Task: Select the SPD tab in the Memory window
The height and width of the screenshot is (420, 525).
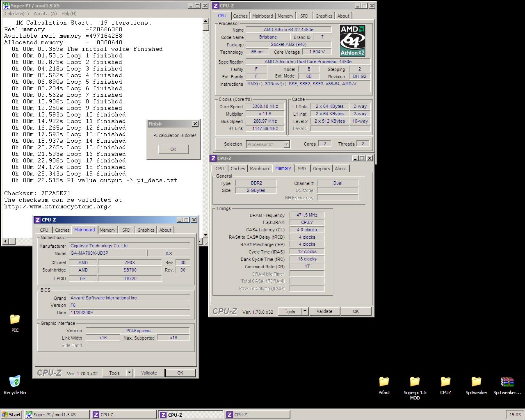Action: pos(302,169)
